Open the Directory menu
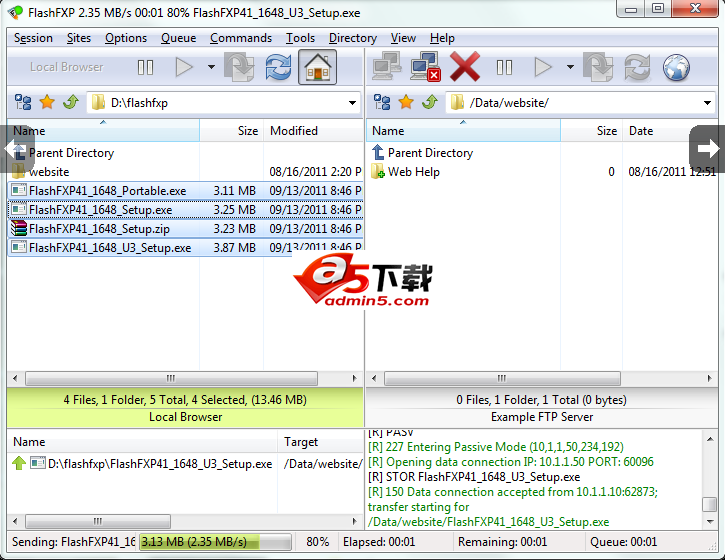 pos(353,38)
